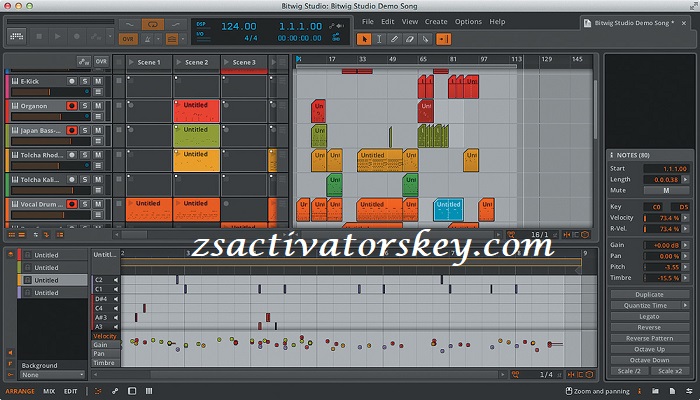Adjust the Vocal Drum track volume slider

tap(47, 215)
